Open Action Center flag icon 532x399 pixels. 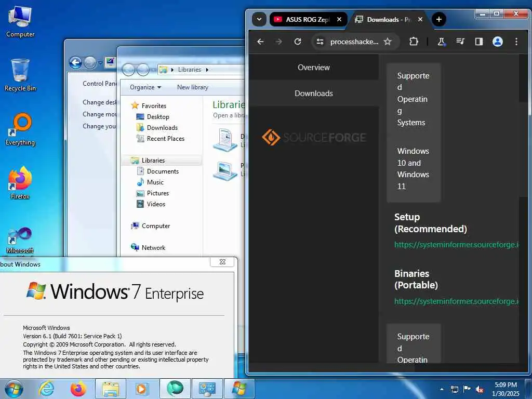[x=467, y=390]
